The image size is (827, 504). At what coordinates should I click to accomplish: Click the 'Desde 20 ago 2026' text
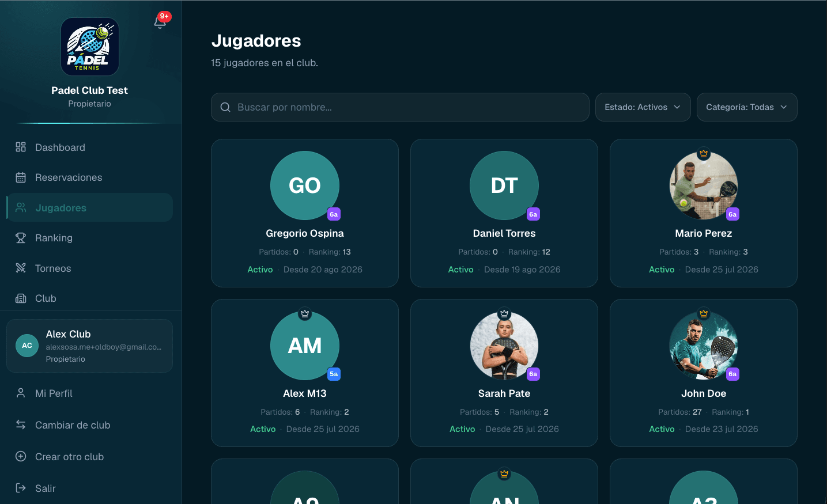(x=323, y=270)
